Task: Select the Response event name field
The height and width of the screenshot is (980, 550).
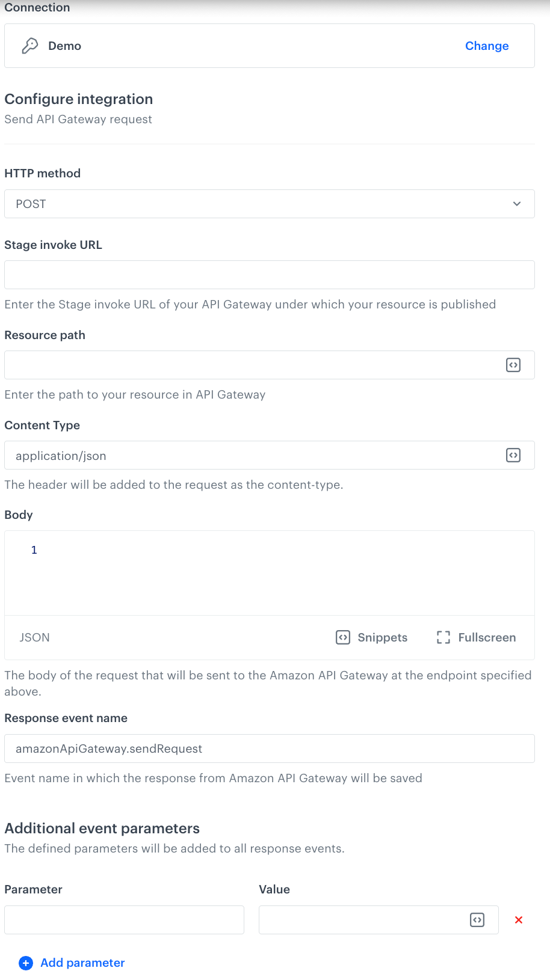Action: (x=269, y=748)
